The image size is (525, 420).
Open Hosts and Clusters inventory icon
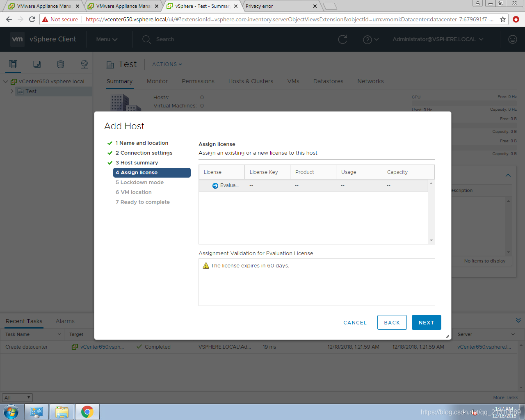[x=13, y=64]
